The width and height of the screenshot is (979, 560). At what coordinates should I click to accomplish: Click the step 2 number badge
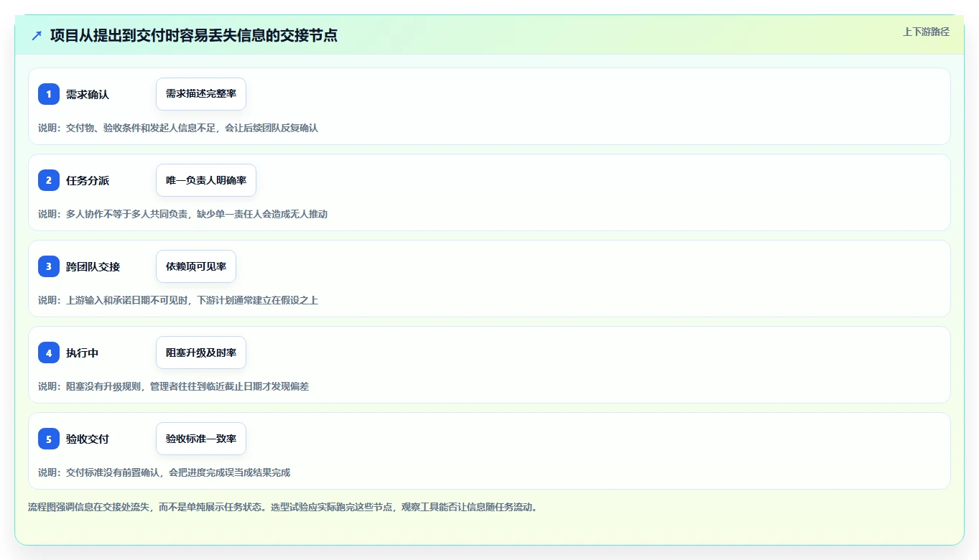(x=49, y=180)
